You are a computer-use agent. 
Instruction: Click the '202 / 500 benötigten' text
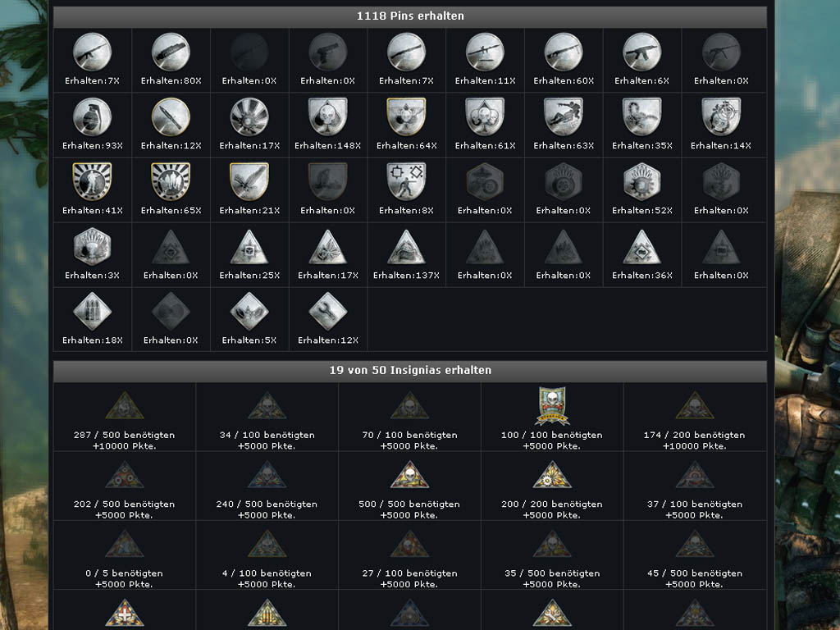click(x=125, y=504)
